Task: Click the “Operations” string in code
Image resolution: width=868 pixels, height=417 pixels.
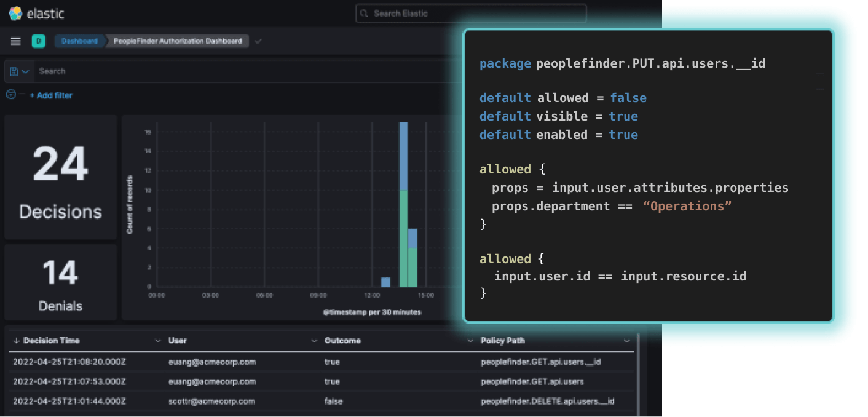Action: (687, 207)
